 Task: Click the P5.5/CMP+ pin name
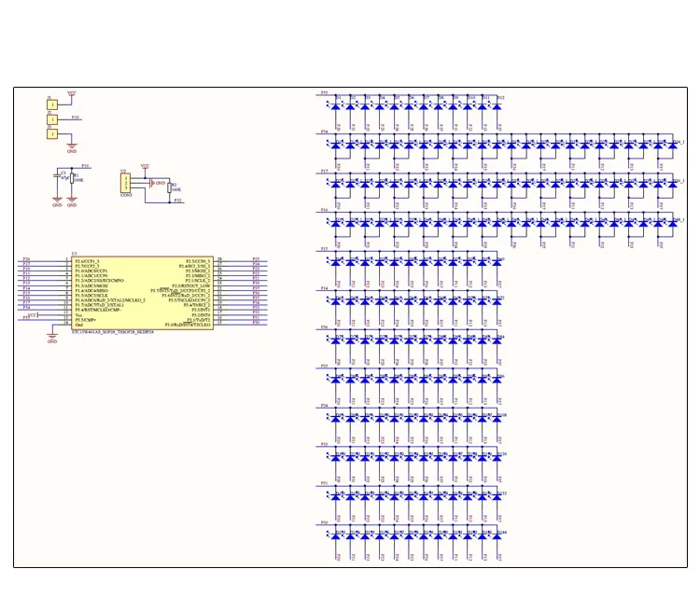[x=86, y=320]
